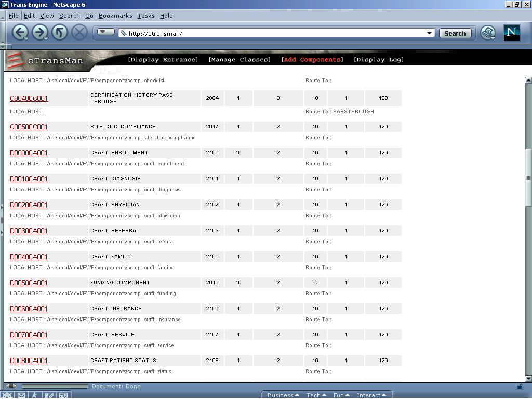
Task: Expand the URL history dropdown arrow
Action: (430, 33)
